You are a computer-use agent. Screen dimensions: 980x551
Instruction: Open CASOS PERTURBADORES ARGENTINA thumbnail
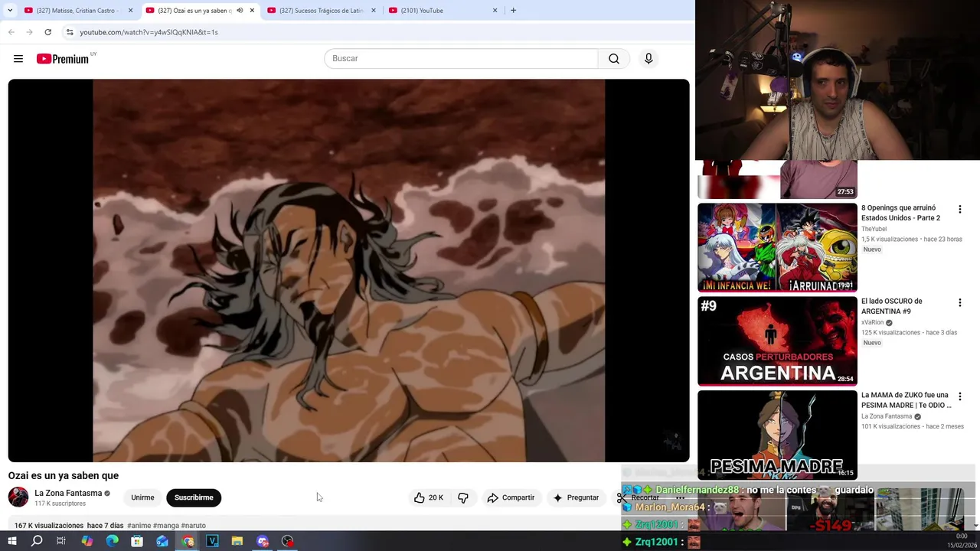click(777, 341)
